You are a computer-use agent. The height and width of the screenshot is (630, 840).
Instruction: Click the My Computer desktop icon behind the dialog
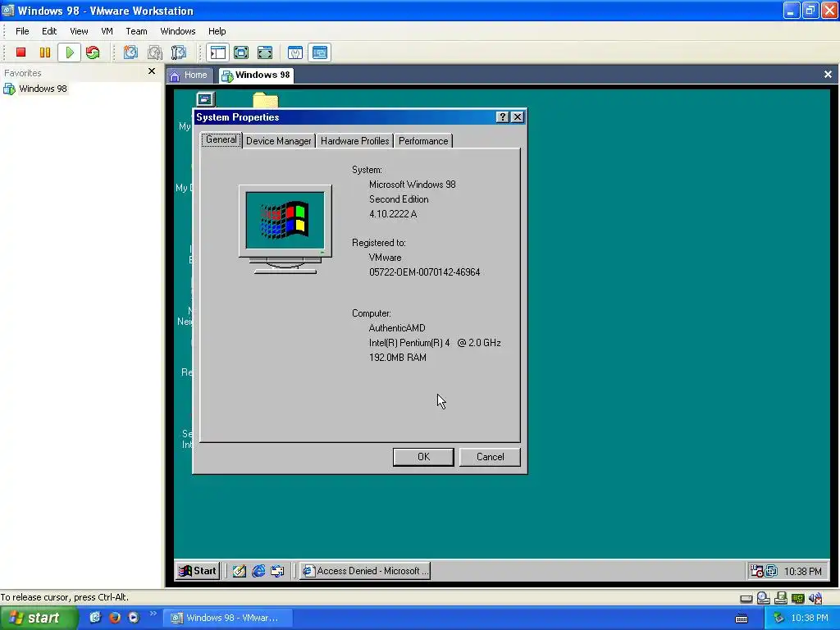coord(205,99)
